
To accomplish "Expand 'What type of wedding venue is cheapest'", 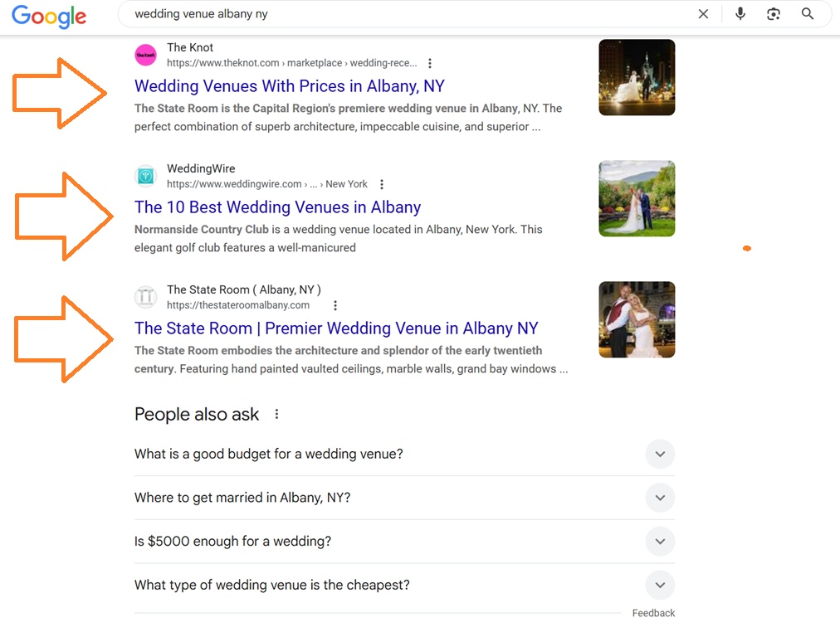I will (x=404, y=585).
